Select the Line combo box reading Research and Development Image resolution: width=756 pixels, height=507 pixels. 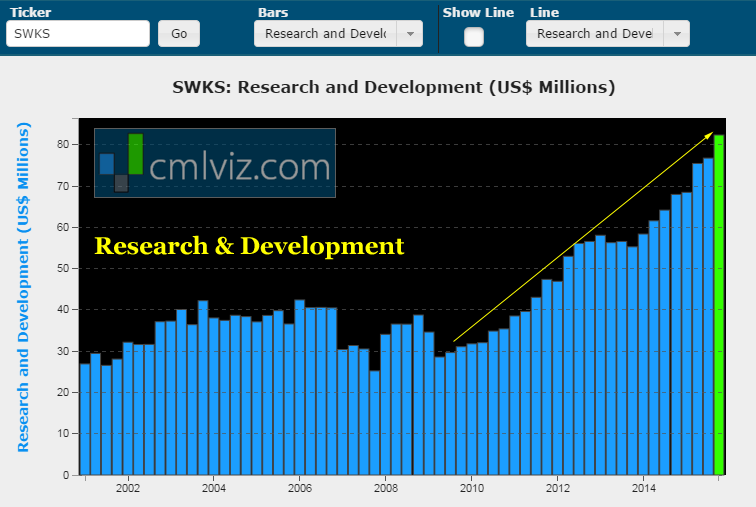coord(608,34)
